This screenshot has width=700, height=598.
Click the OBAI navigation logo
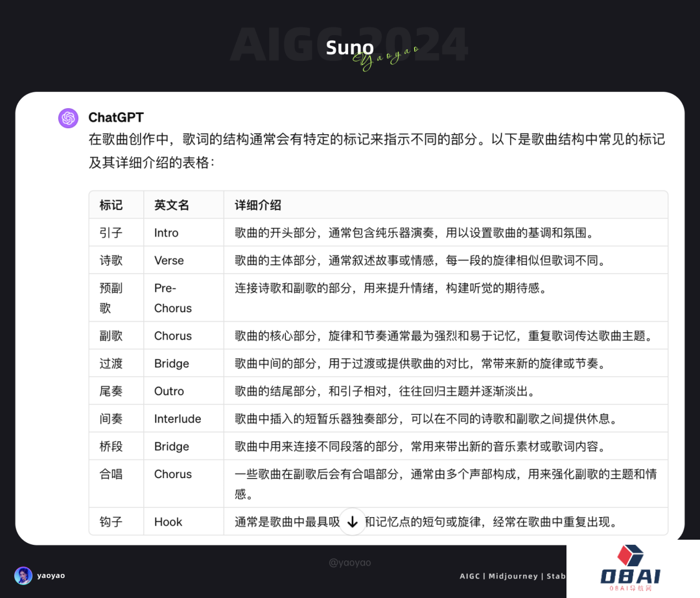[x=631, y=568]
